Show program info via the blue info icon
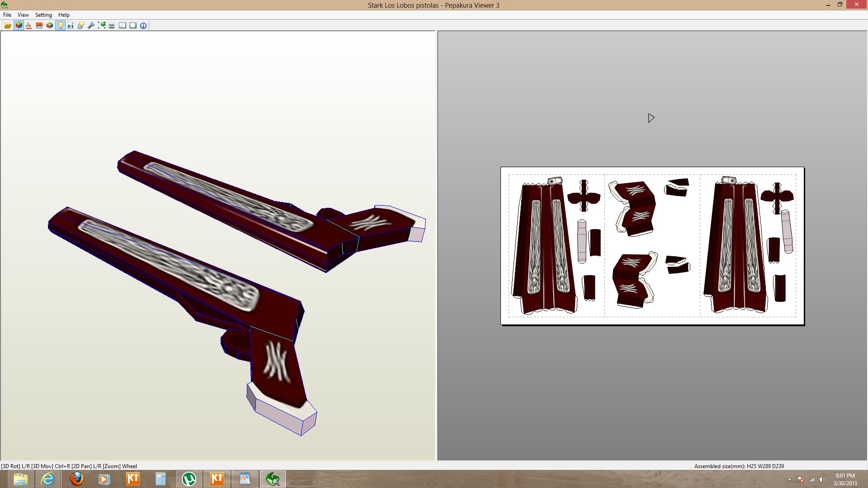 pyautogui.click(x=143, y=26)
